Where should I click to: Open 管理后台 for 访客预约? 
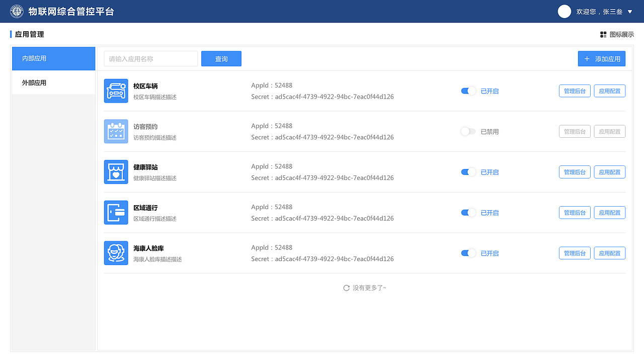(x=575, y=131)
